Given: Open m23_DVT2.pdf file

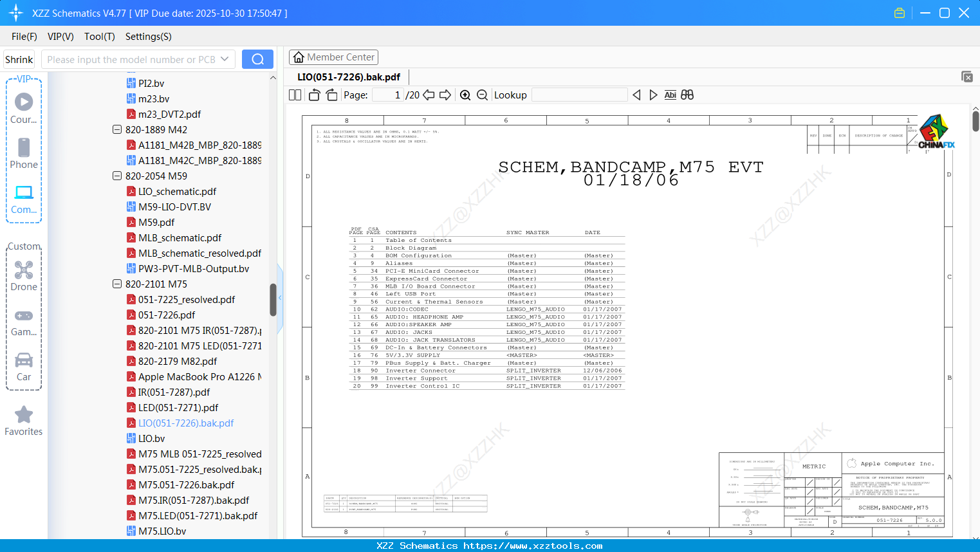Looking at the screenshot, I should click(163, 114).
